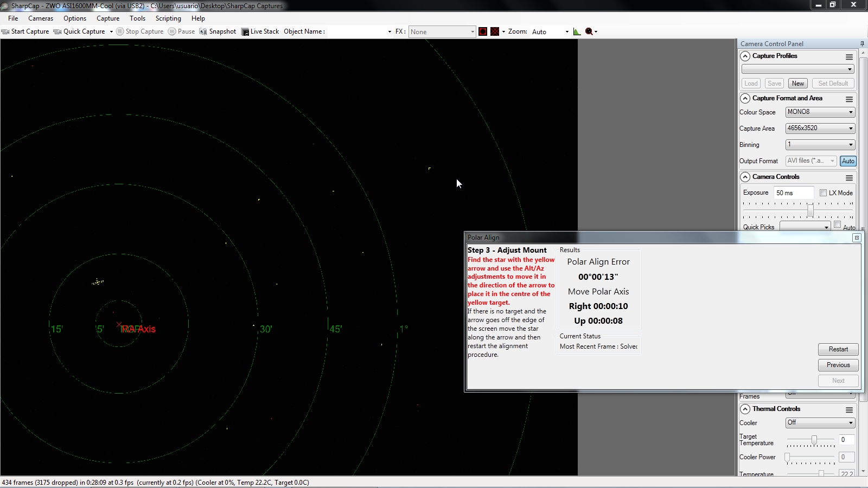Click the Stop Capture toolbar button
Screen dimensions: 868x488
tap(140, 31)
